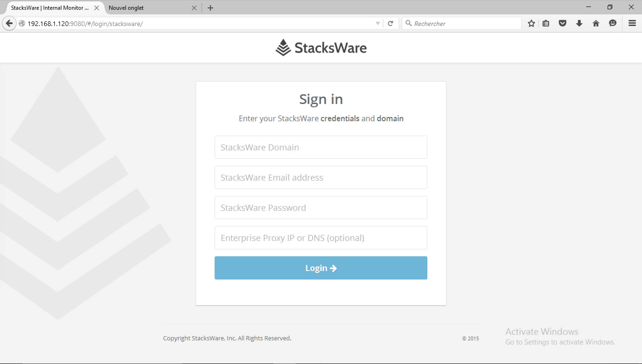642x364 pixels.
Task: Click the Sign in heading
Action: coord(321,99)
